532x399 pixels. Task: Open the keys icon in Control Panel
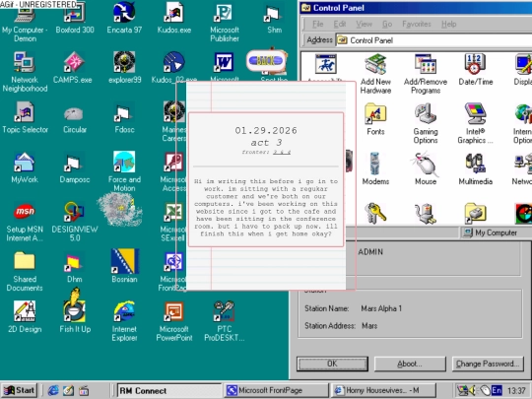375,213
